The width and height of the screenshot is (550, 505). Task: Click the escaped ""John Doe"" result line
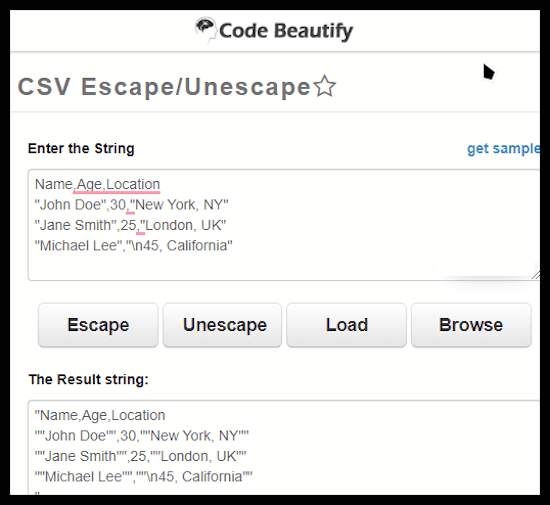coord(142,436)
